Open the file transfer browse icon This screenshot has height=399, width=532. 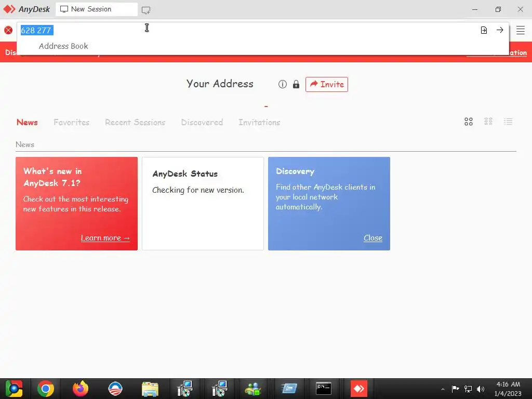(x=484, y=30)
